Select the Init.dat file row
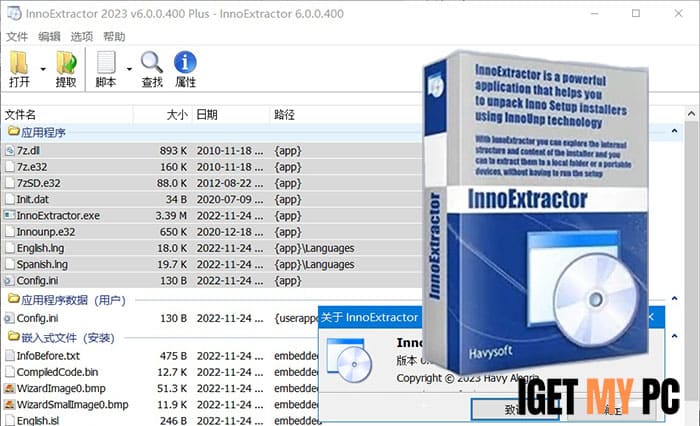 212,199
